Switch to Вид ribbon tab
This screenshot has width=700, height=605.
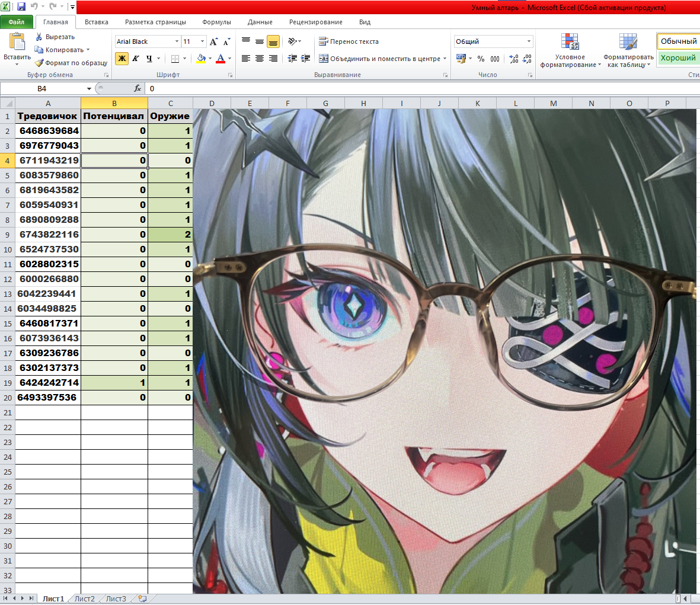point(365,22)
